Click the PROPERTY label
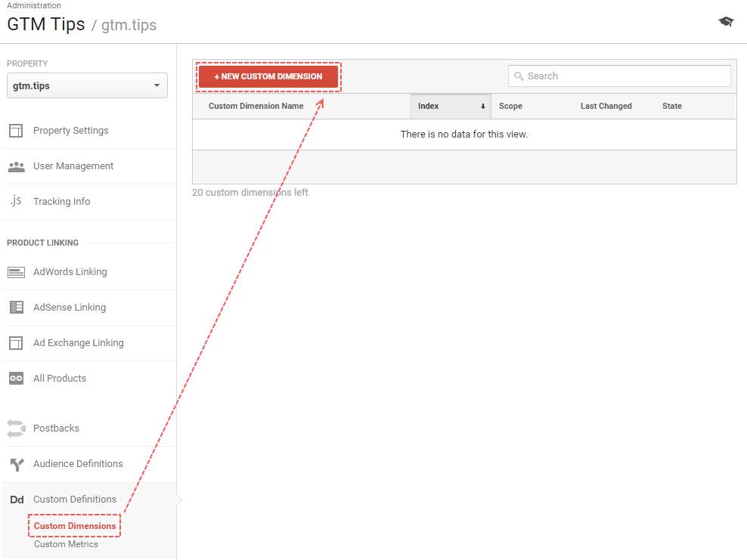 [27, 63]
